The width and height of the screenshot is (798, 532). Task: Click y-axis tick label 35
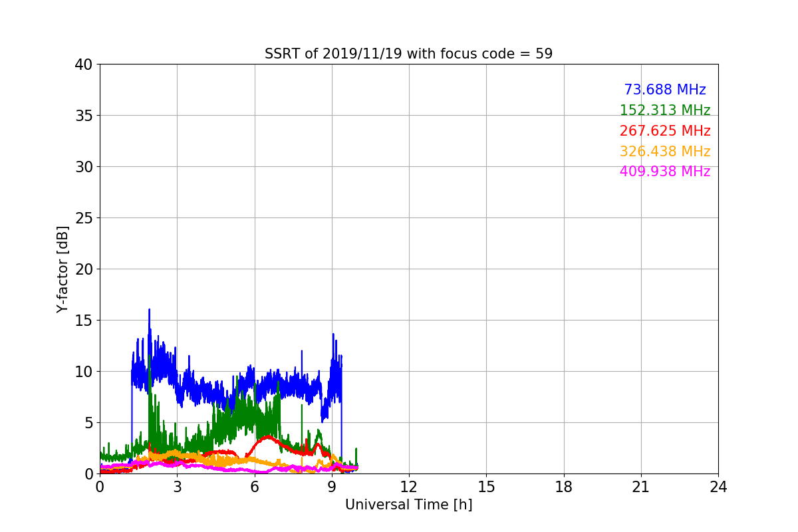click(x=84, y=116)
